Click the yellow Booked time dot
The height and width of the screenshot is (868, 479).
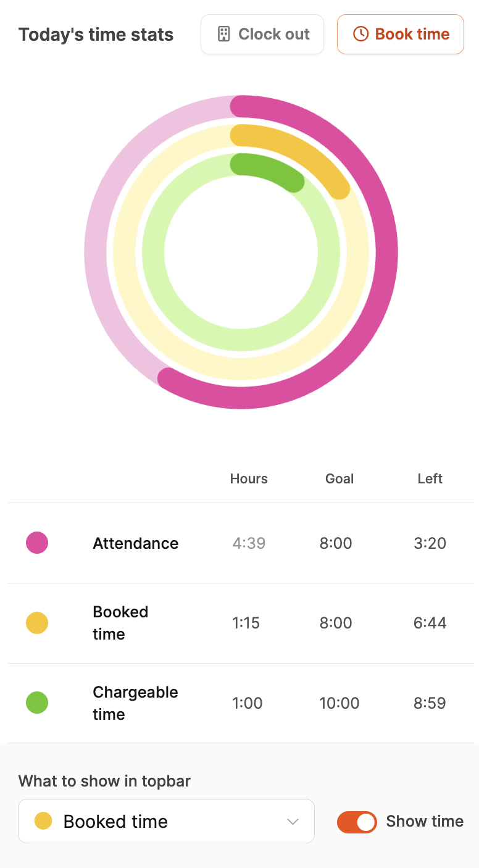(37, 623)
